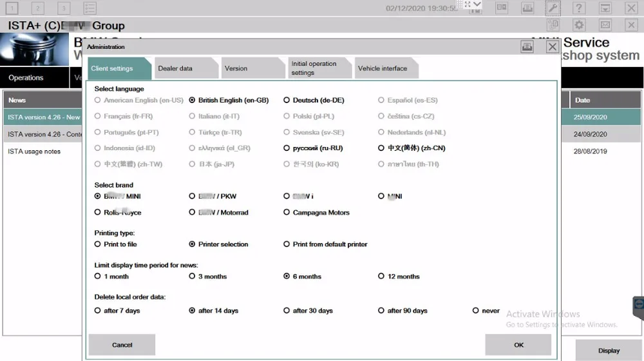Click the print icon in Administration dialog title

pos(527,47)
